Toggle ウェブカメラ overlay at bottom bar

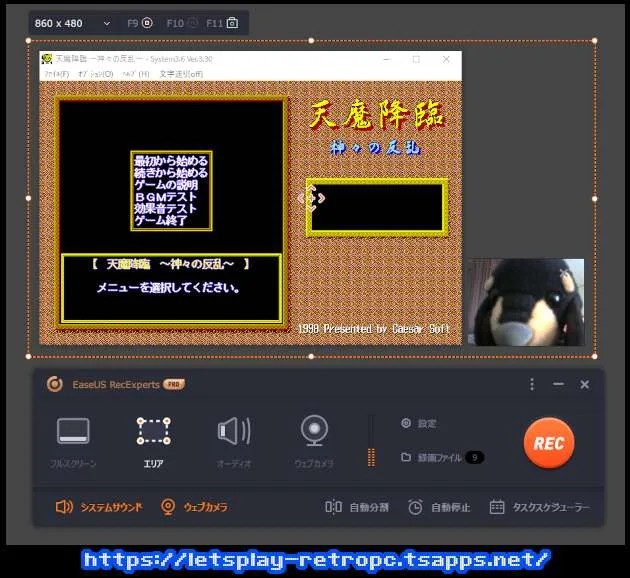pos(194,507)
